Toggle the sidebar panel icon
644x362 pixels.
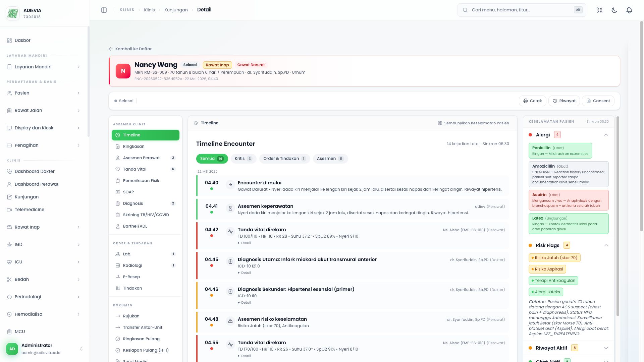pyautogui.click(x=104, y=10)
